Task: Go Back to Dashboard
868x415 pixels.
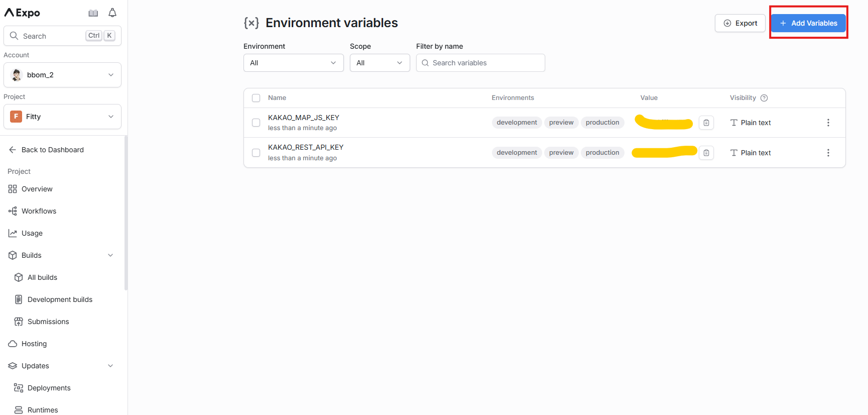Action: point(53,150)
